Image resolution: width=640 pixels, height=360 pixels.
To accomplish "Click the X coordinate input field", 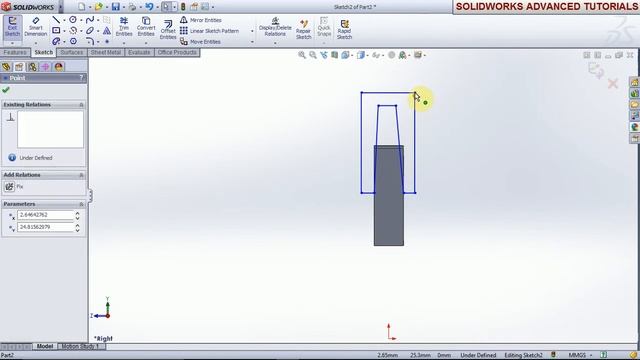I will point(45,215).
